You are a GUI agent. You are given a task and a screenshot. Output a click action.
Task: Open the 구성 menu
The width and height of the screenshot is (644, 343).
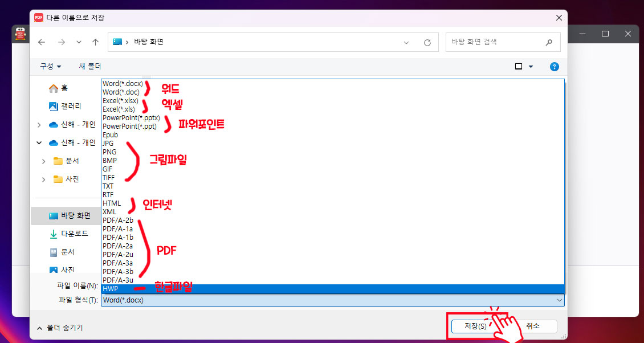coord(51,66)
